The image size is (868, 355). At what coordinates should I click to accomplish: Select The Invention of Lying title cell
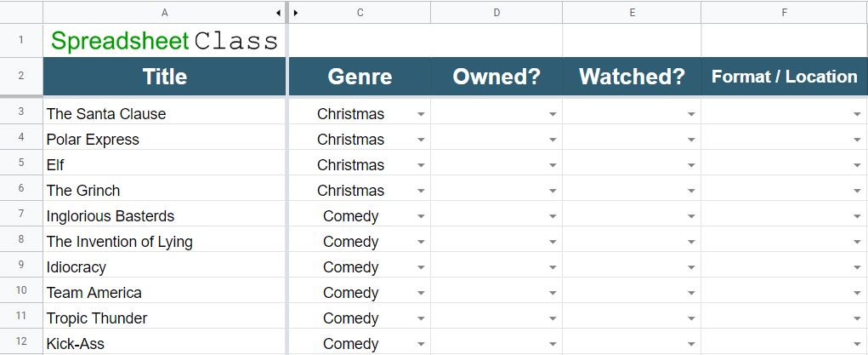click(164, 241)
